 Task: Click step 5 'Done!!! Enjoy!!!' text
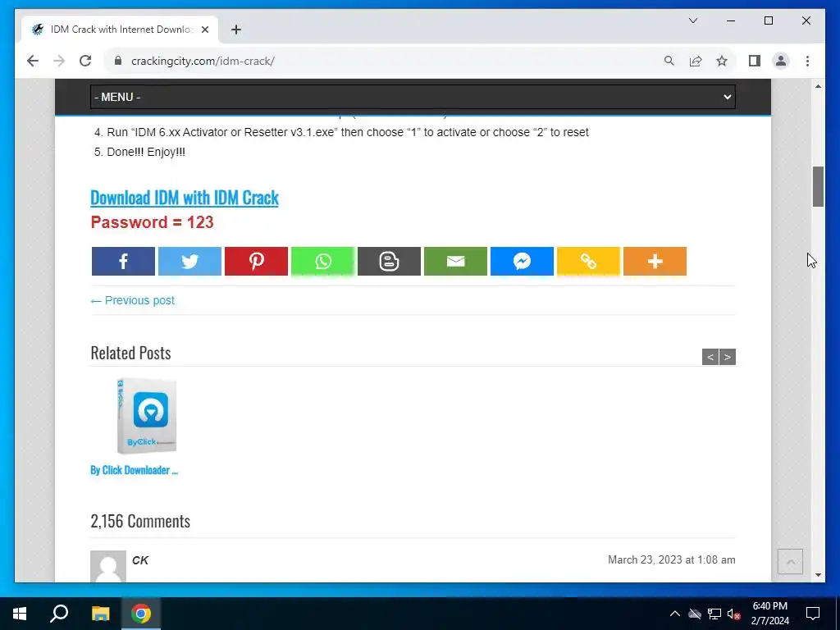[146, 152]
